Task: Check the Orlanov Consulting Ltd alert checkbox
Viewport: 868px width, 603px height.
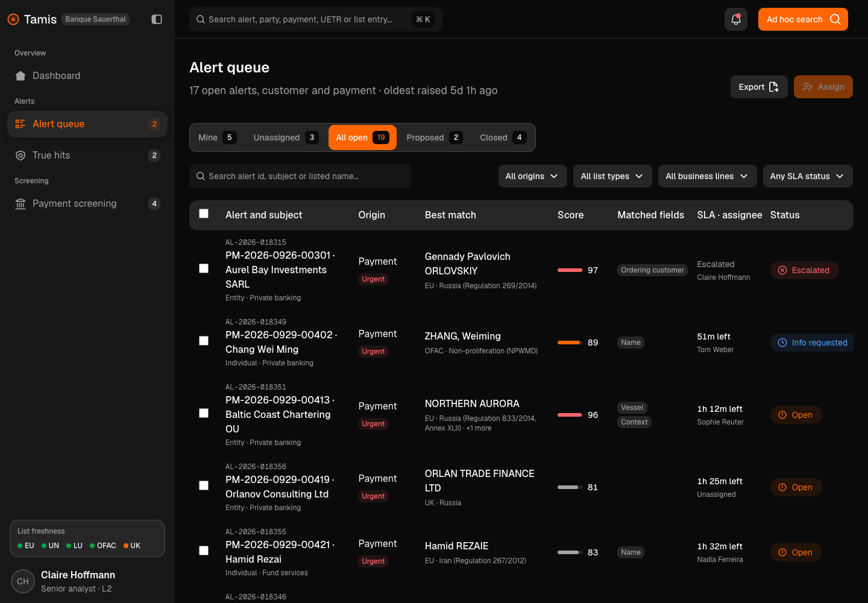Action: 204,485
